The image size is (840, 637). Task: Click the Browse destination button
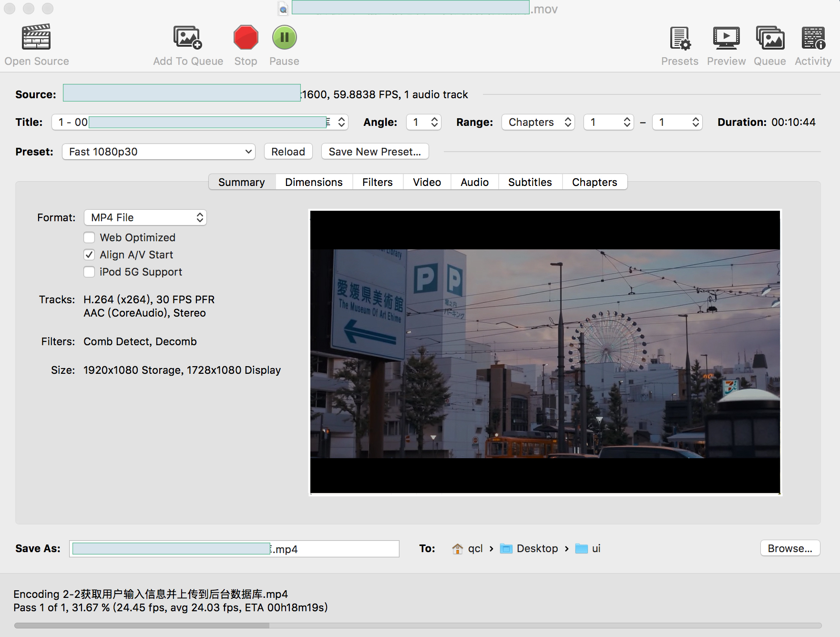(790, 548)
